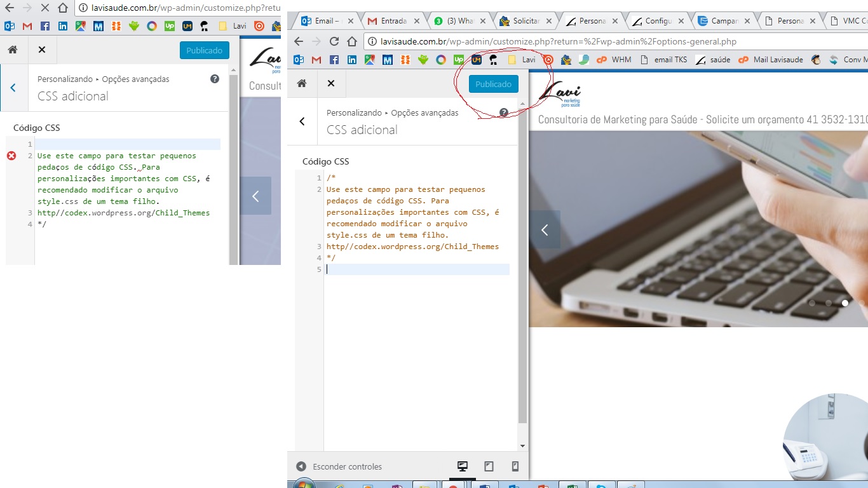Open the Mail Lavisaude bookmark
868x488 pixels.
[x=771, y=60]
